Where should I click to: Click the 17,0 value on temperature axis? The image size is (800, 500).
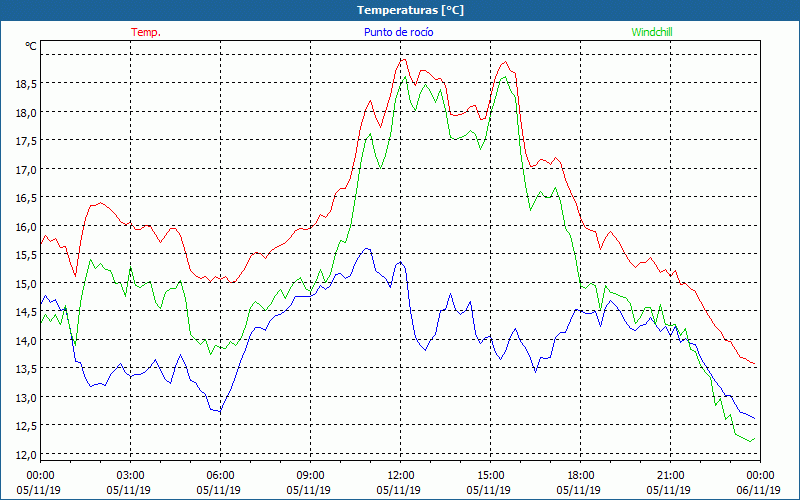(26, 170)
